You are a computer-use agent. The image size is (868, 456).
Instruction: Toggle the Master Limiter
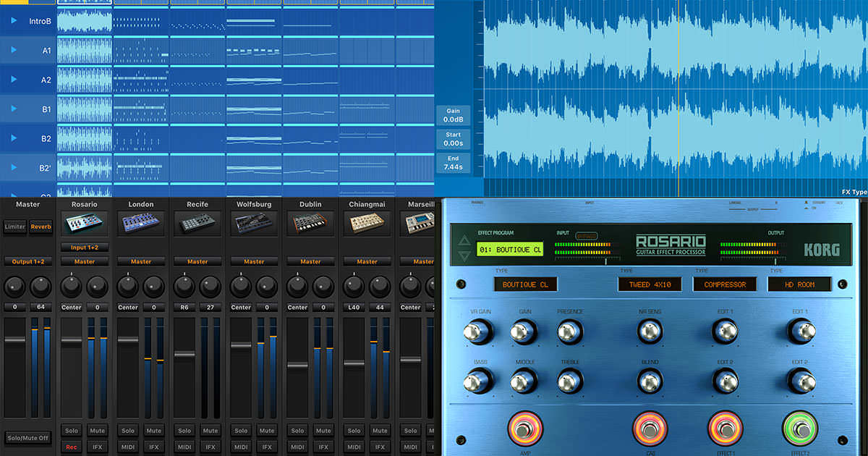(x=15, y=227)
